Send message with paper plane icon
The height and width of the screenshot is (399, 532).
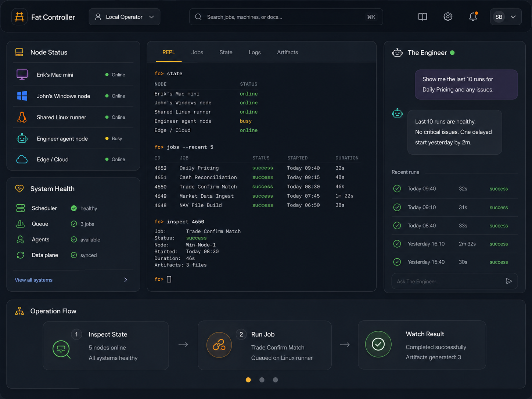pyautogui.click(x=509, y=281)
